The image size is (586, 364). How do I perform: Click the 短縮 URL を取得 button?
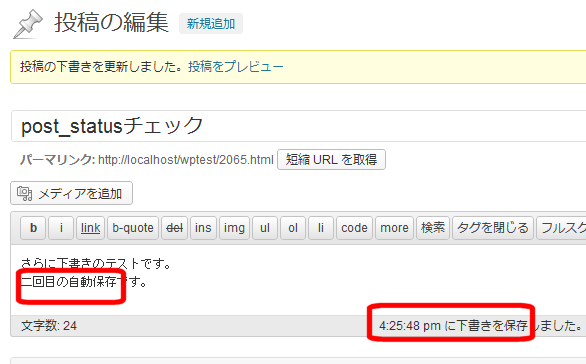[x=331, y=160]
